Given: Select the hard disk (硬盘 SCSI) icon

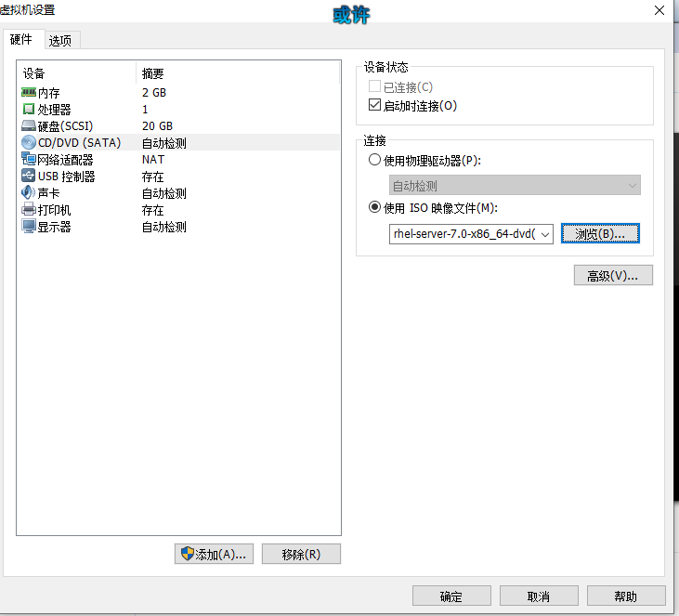Looking at the screenshot, I should (29, 125).
